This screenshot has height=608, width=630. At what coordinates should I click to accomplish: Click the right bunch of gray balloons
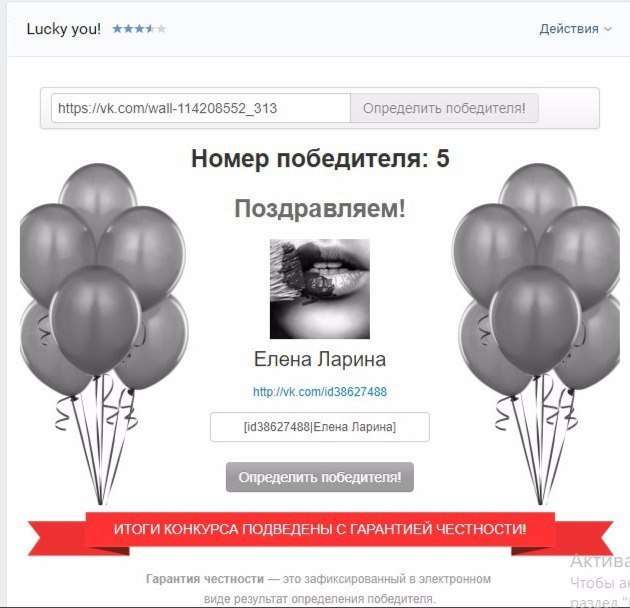536,334
